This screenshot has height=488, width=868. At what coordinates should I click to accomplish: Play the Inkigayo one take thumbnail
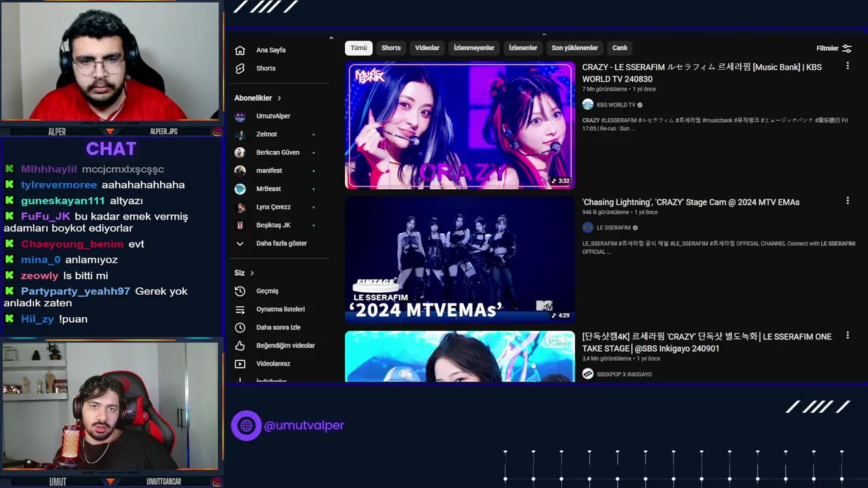click(x=460, y=357)
